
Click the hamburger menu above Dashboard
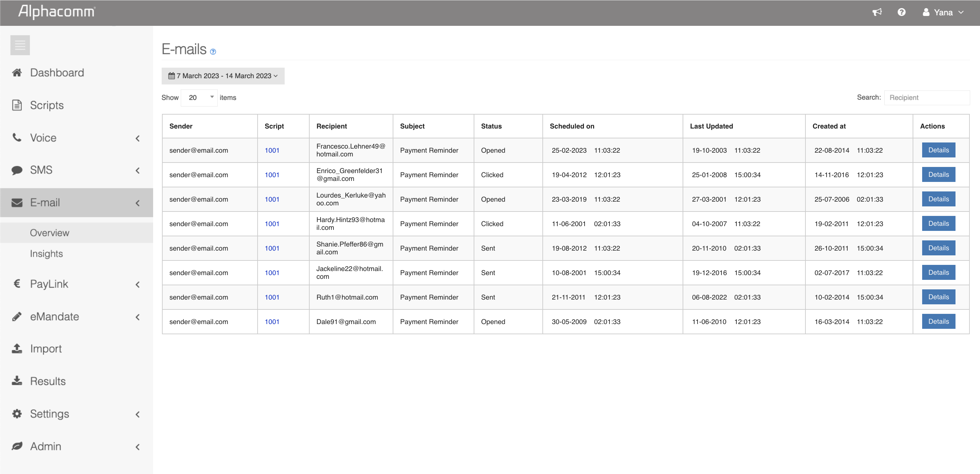coord(20,45)
